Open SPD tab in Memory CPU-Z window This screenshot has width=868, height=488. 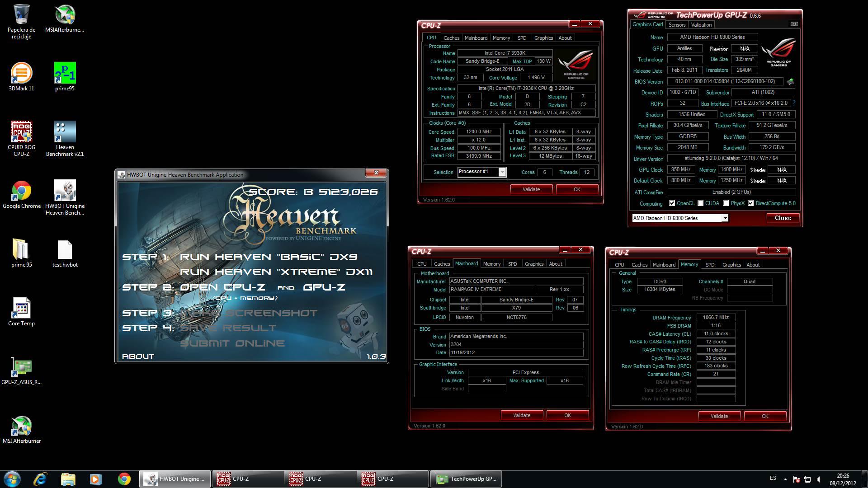tap(710, 265)
